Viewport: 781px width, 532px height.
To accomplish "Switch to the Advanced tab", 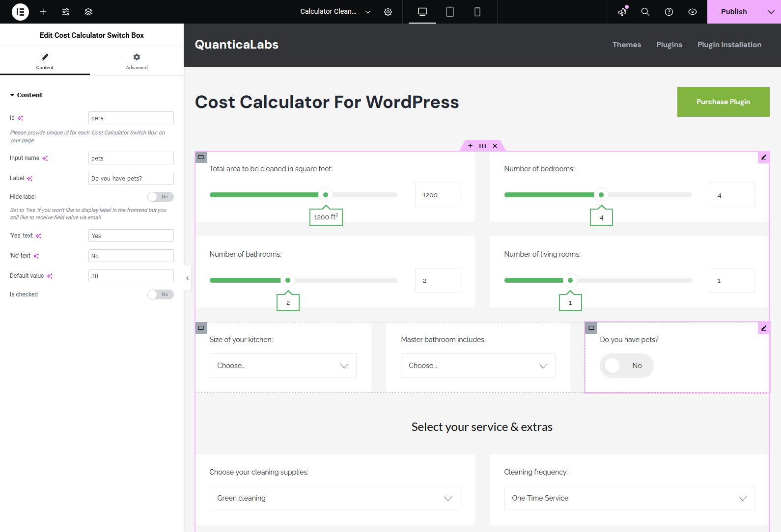I will click(x=137, y=61).
